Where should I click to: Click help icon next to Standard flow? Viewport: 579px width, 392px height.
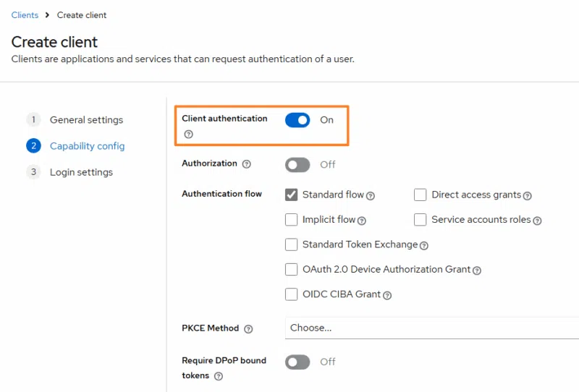[x=371, y=195]
